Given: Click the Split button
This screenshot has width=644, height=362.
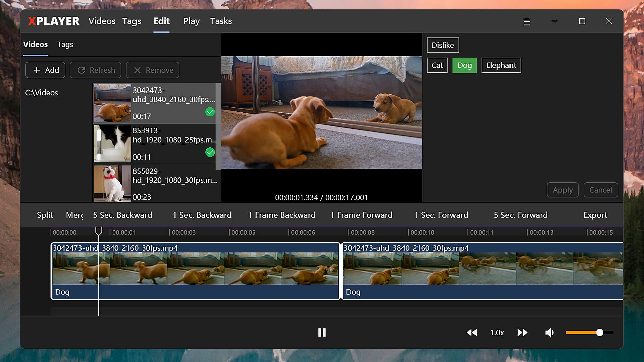Looking at the screenshot, I should tap(45, 215).
